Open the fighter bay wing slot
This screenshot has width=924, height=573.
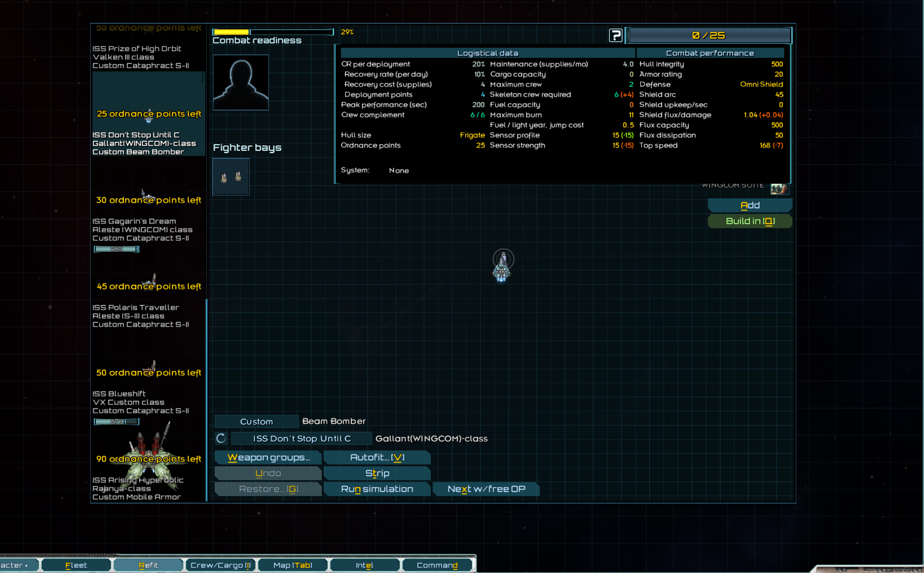point(231,177)
